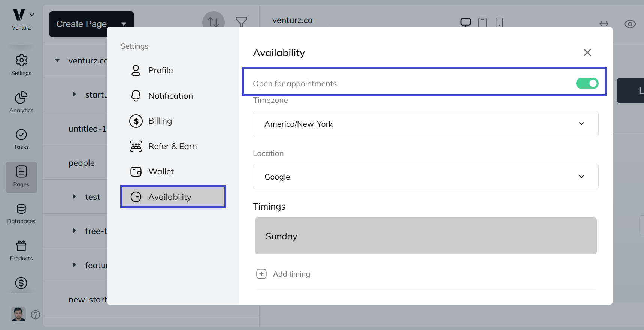Switch to the Billing settings section

click(x=160, y=121)
